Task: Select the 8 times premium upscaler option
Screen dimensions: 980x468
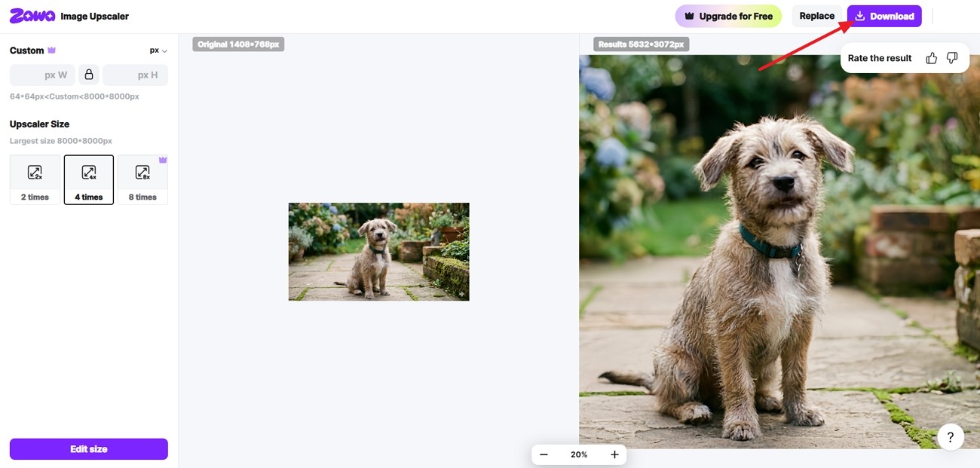Action: tap(142, 179)
